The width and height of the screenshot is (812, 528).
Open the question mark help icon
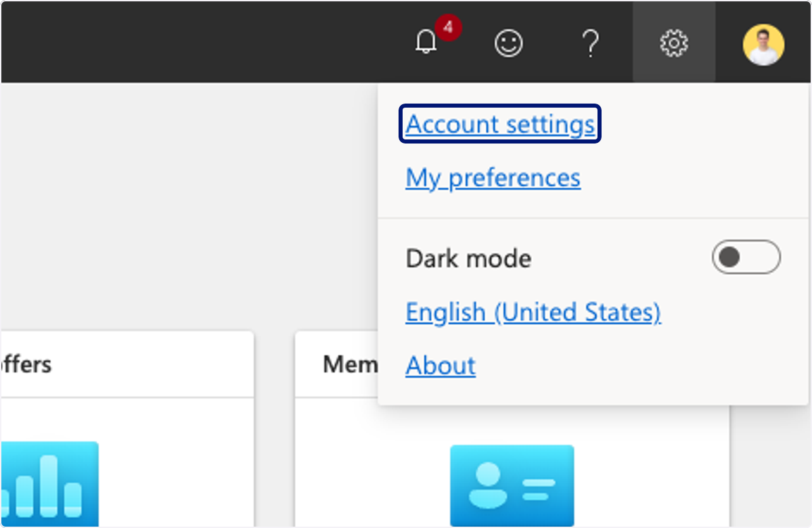[591, 44]
